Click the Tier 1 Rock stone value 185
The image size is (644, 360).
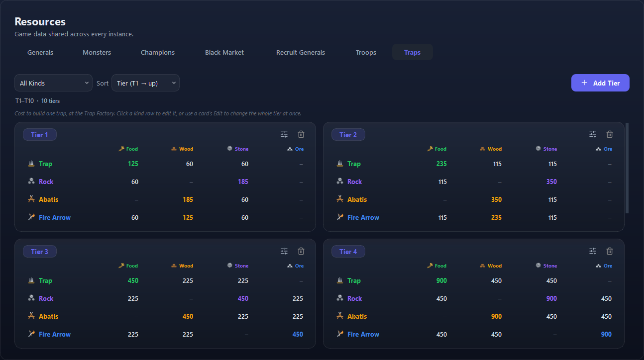coord(243,181)
